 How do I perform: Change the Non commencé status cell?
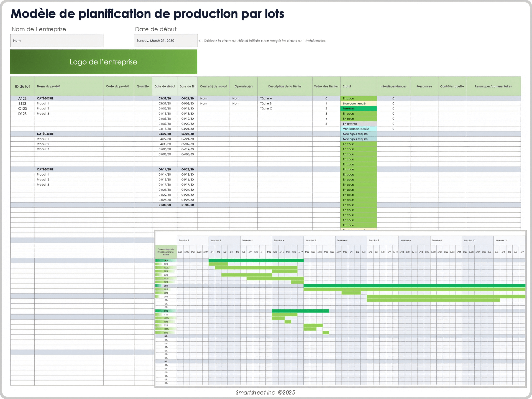pos(359,103)
